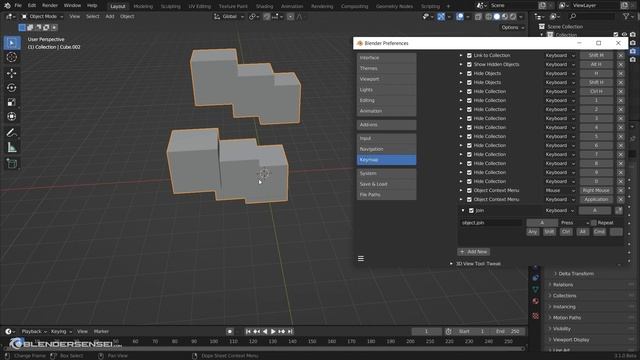
Task: Uncheck the Join keymap entry checkbox
Action: coord(471,211)
